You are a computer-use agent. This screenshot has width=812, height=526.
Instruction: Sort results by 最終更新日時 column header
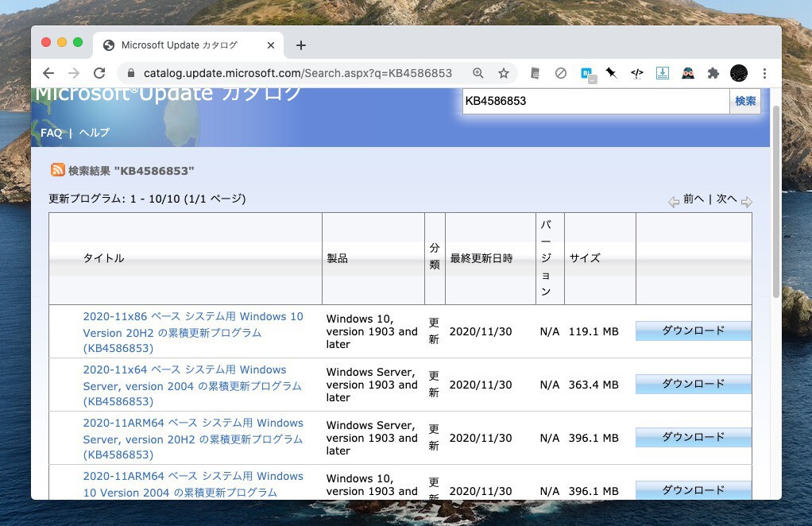click(481, 258)
